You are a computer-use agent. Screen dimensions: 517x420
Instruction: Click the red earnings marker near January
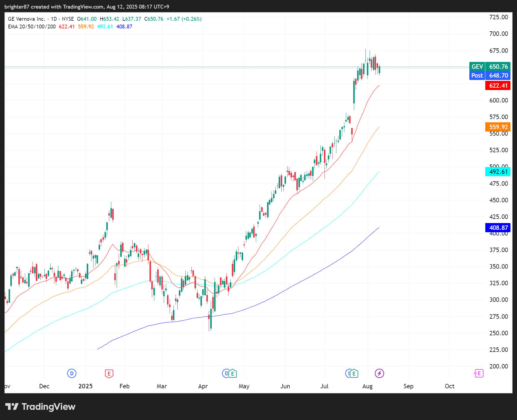109,373
